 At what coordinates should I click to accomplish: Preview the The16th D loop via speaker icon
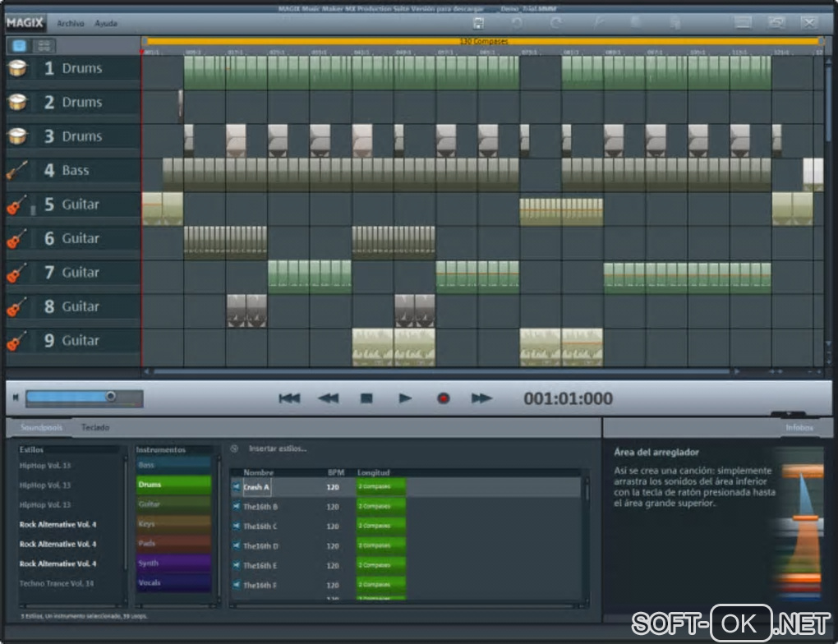(x=237, y=545)
